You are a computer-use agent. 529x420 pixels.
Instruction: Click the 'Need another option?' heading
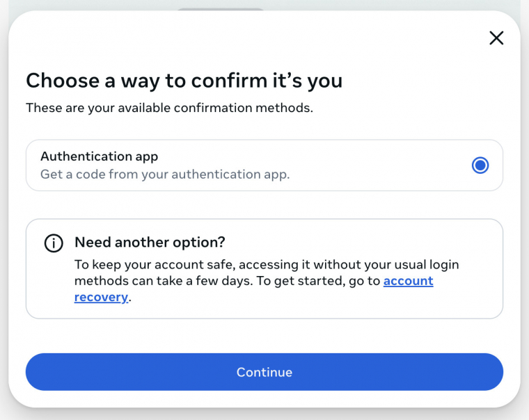tap(150, 242)
